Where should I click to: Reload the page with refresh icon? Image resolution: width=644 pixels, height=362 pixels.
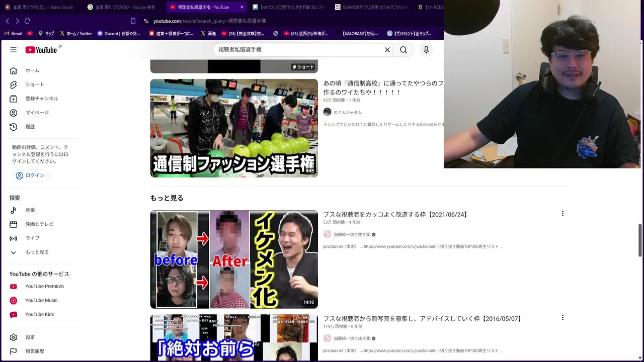pyautogui.click(x=27, y=21)
